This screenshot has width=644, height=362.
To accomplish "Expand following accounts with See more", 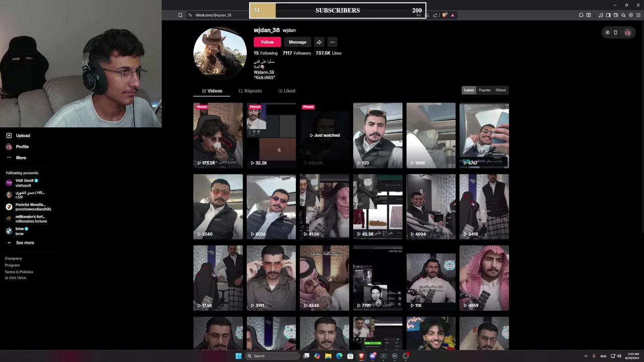I will click(x=20, y=243).
